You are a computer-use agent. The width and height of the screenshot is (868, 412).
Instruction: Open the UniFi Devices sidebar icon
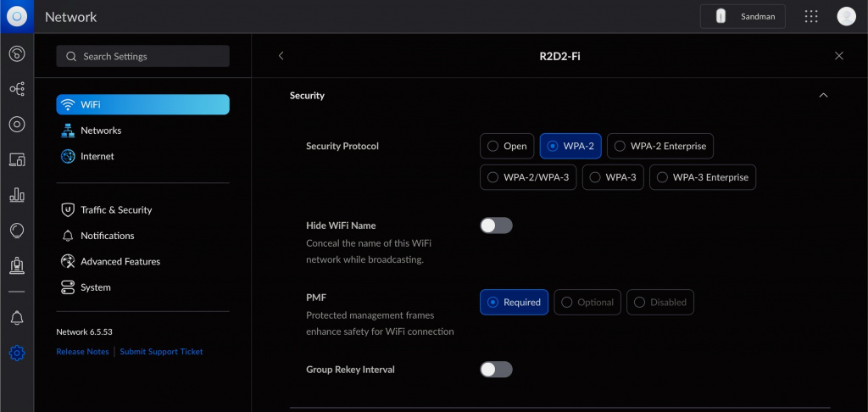[17, 124]
